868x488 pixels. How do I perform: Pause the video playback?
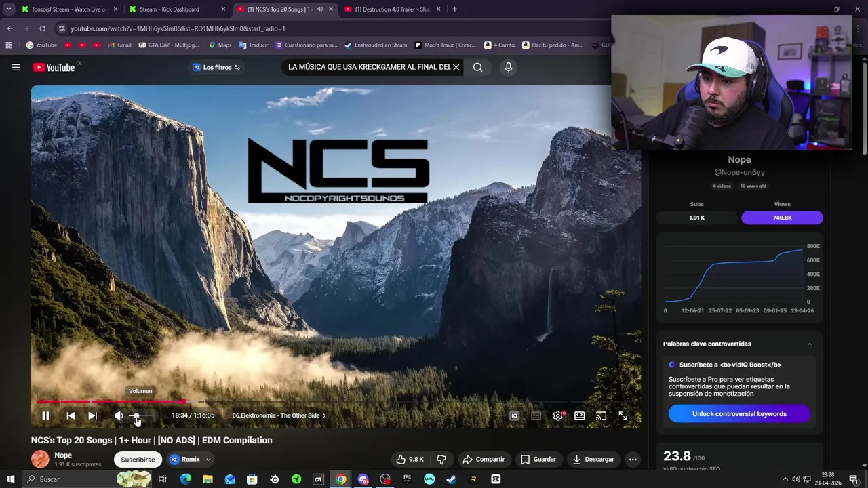45,415
